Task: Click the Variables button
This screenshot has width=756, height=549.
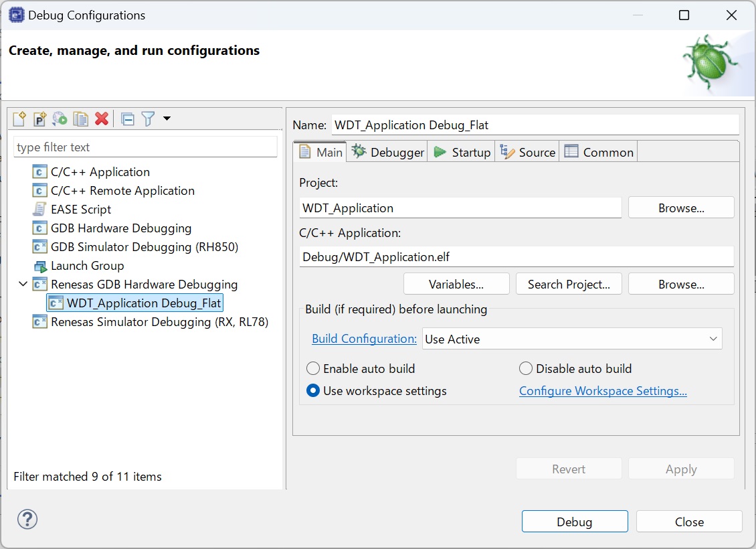Action: click(x=456, y=284)
